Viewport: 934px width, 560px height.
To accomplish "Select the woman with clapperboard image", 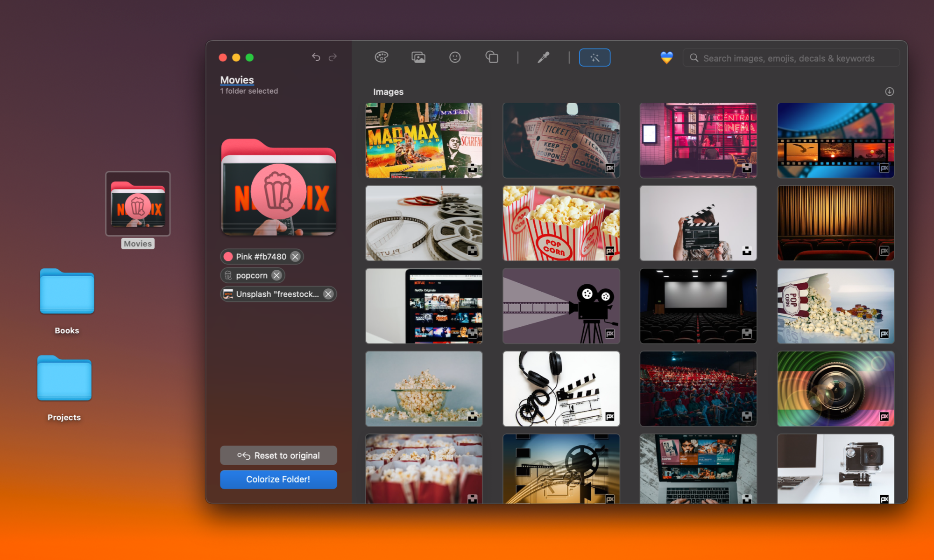I will [x=698, y=223].
